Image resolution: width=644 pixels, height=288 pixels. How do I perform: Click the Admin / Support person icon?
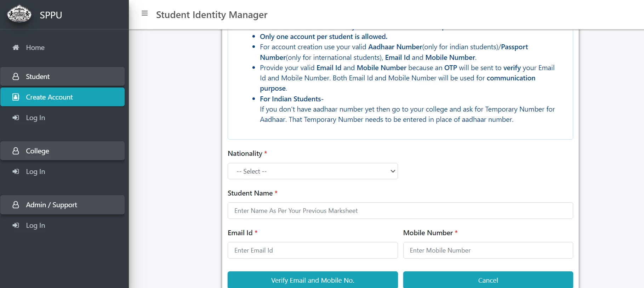click(15, 205)
